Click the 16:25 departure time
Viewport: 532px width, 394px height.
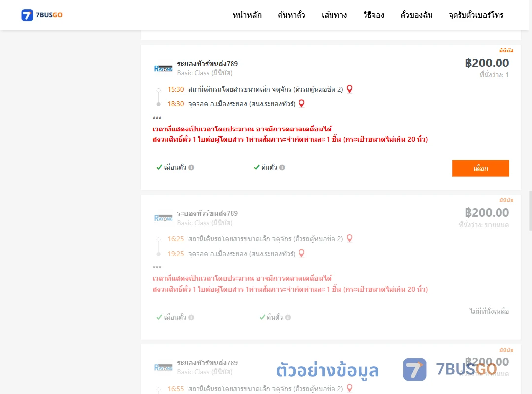[176, 239]
